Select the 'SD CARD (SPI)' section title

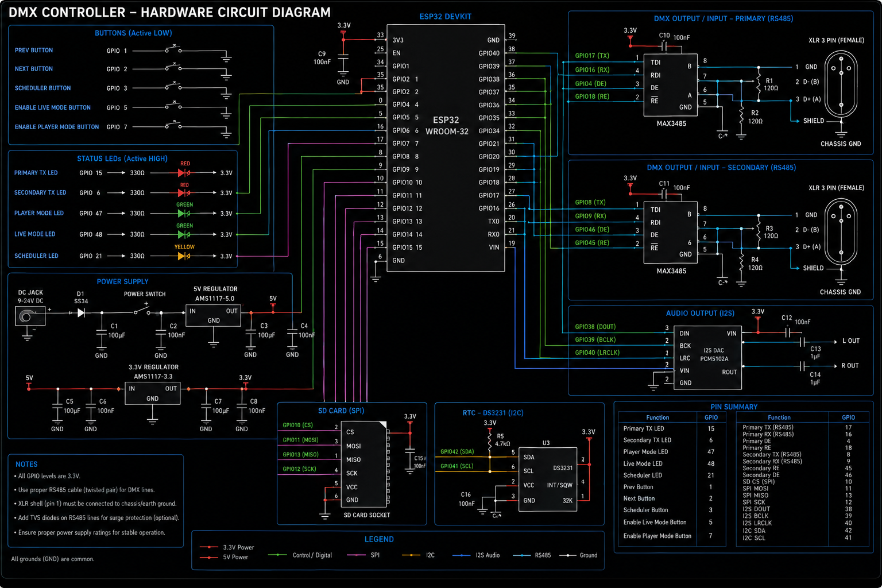coord(341,411)
